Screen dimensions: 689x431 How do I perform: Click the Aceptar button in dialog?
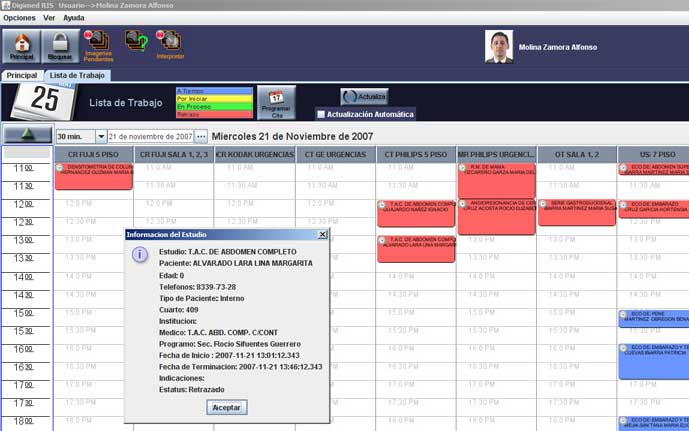(227, 407)
